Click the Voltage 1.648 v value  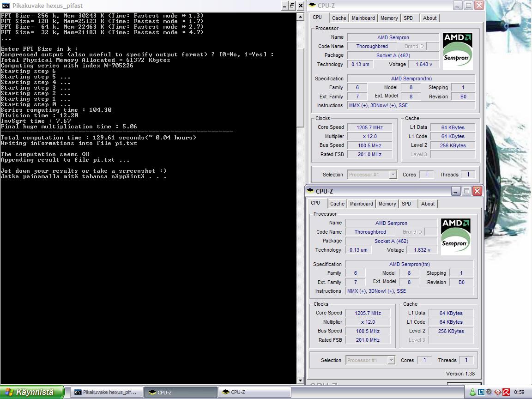(424, 64)
